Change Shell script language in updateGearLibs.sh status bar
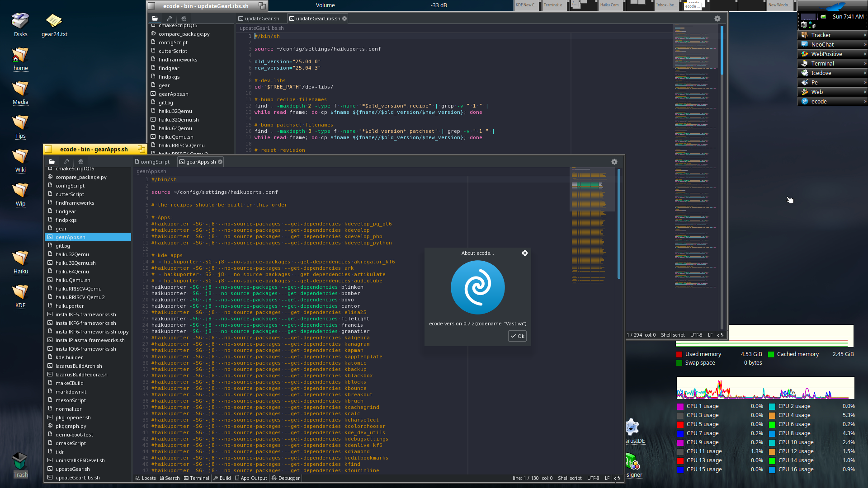The height and width of the screenshot is (488, 868). [x=673, y=335]
